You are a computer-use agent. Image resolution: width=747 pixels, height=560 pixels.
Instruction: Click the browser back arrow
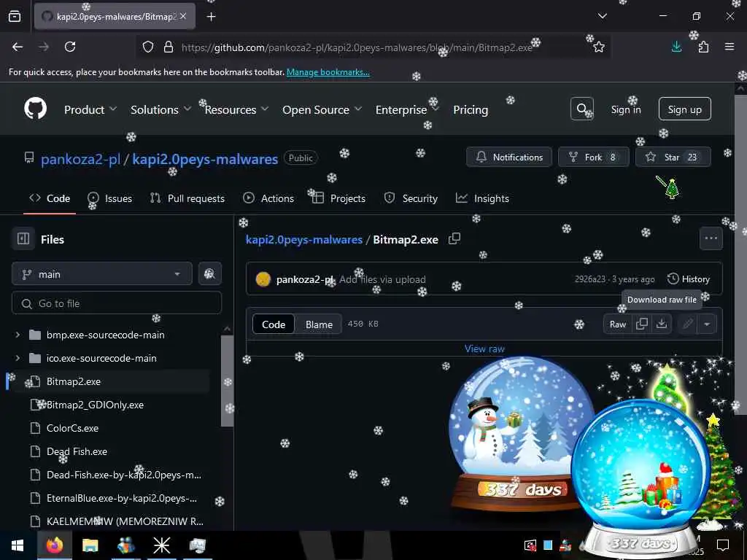coord(18,47)
